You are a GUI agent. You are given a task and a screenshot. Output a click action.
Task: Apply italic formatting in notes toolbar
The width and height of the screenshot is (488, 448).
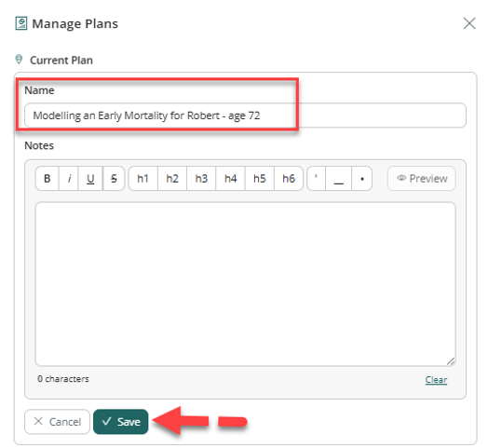pos(69,179)
